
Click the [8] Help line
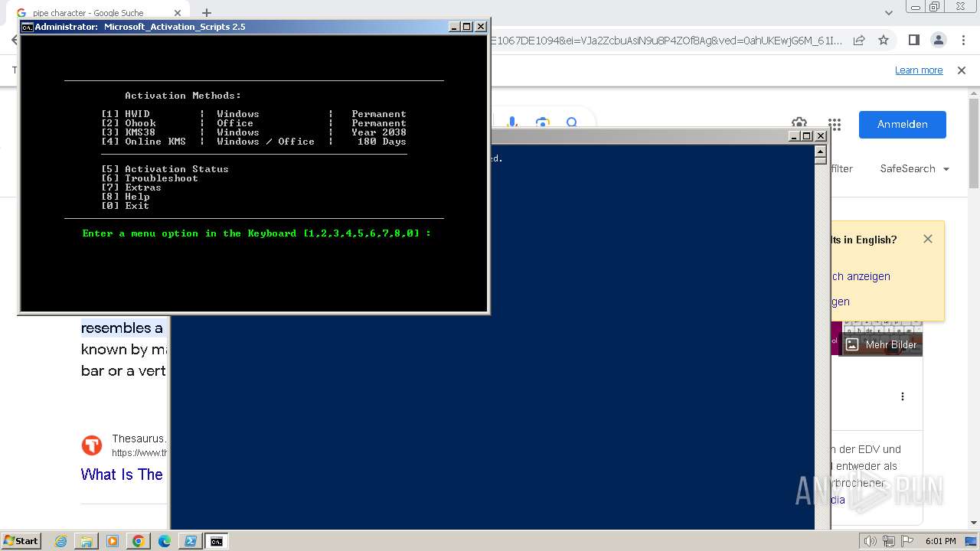coord(125,197)
